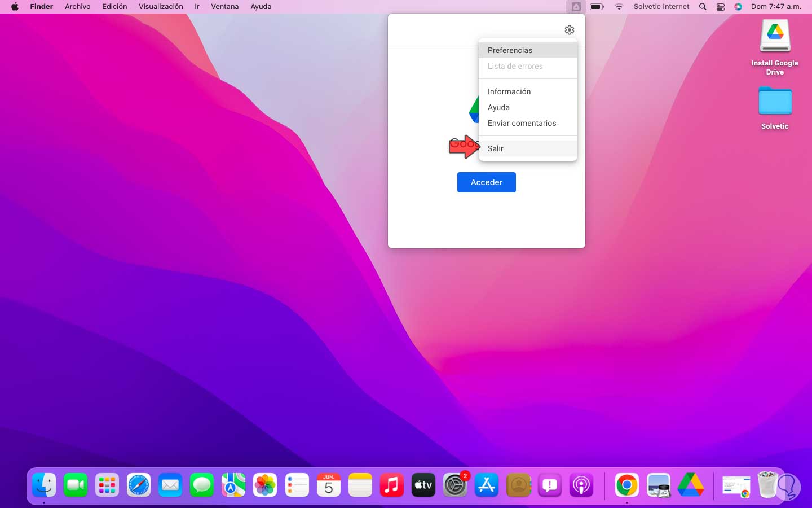Launch Google Drive from the Dock
The height and width of the screenshot is (508, 812).
[691, 485]
